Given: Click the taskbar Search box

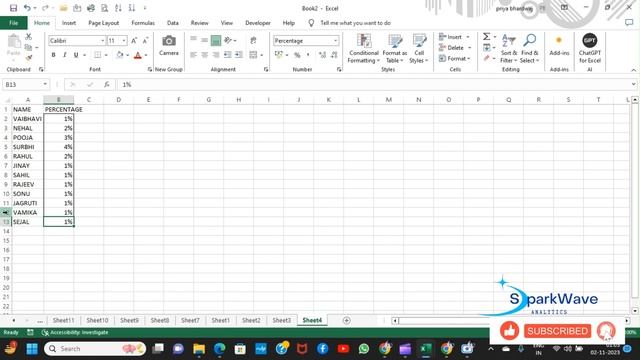Looking at the screenshot, I should tap(95, 349).
